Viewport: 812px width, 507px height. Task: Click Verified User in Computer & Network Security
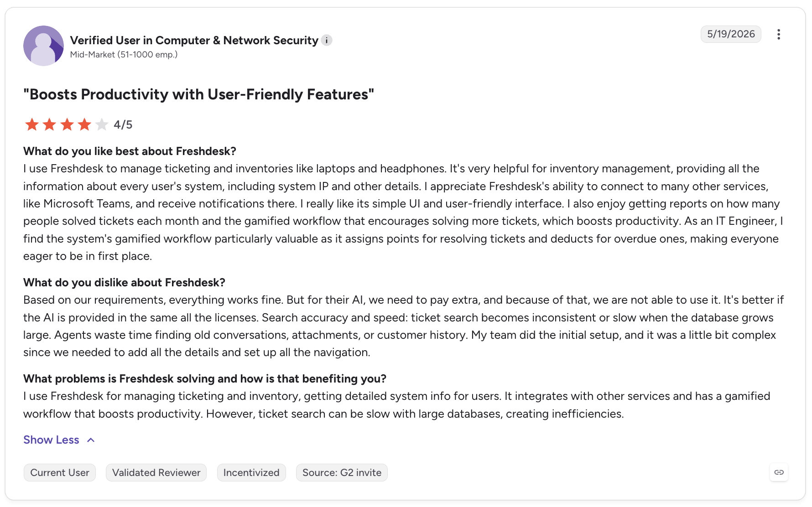point(194,40)
